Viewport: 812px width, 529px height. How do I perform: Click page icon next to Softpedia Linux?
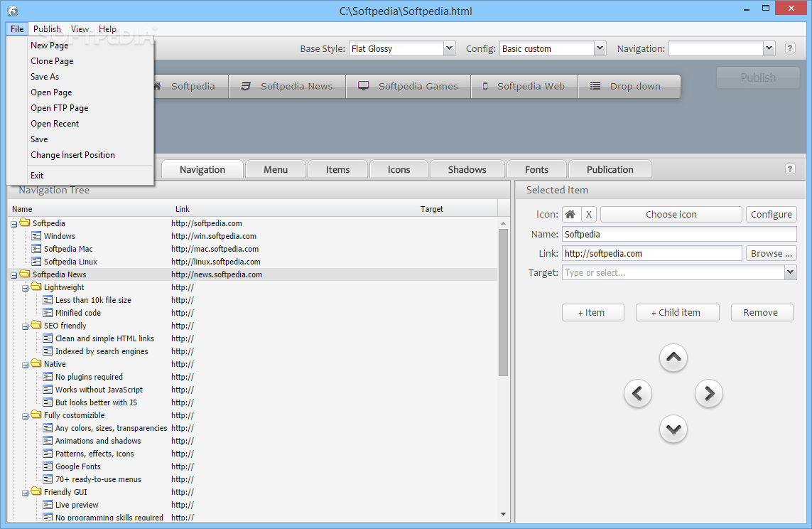tap(36, 262)
